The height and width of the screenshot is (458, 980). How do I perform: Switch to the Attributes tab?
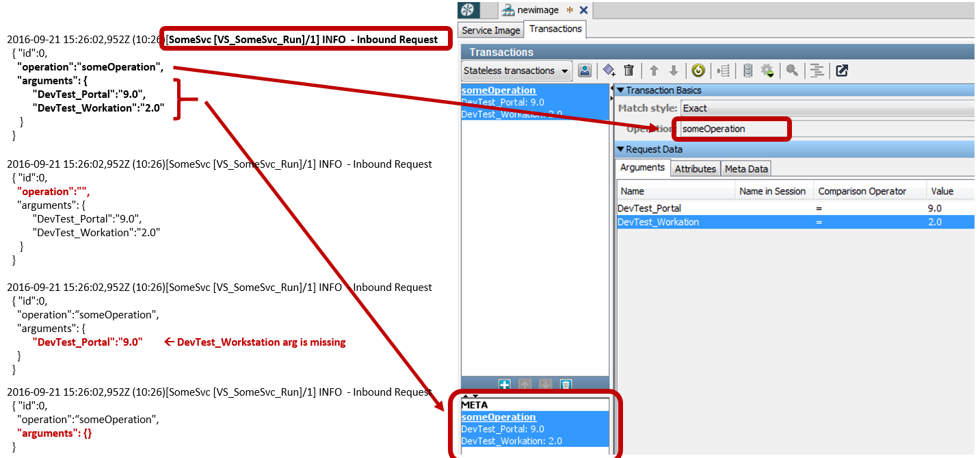(696, 169)
